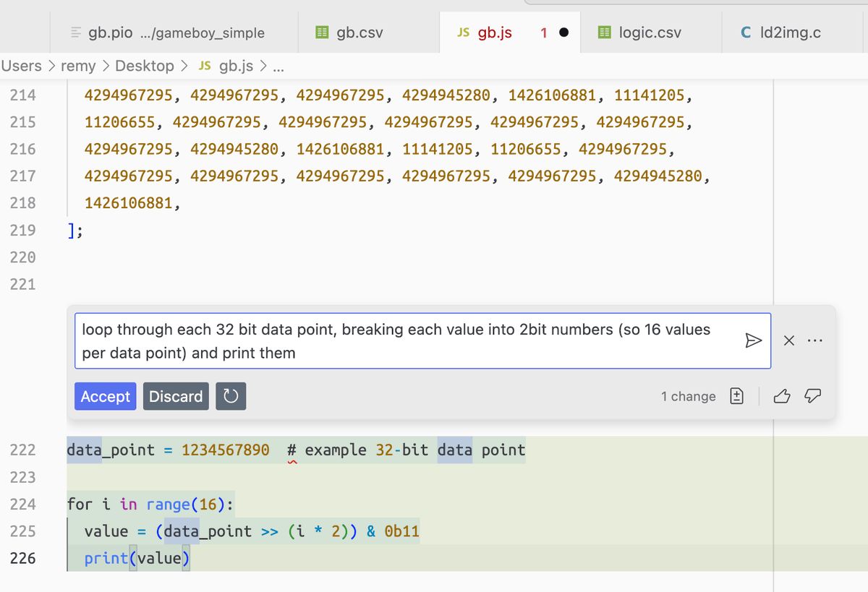
Task: Click the breadcrumb ellipsis after gb.js
Action: point(278,67)
